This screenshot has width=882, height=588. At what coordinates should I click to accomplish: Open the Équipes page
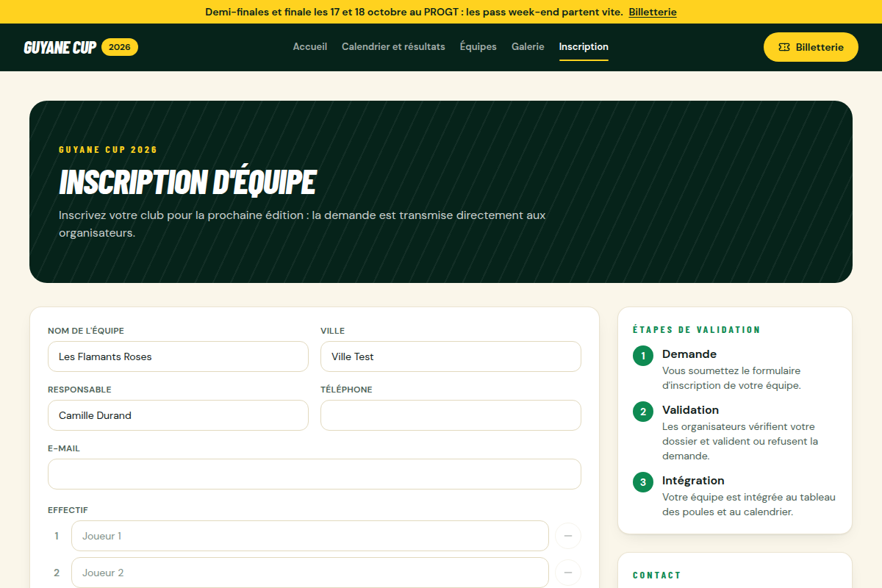click(478, 46)
